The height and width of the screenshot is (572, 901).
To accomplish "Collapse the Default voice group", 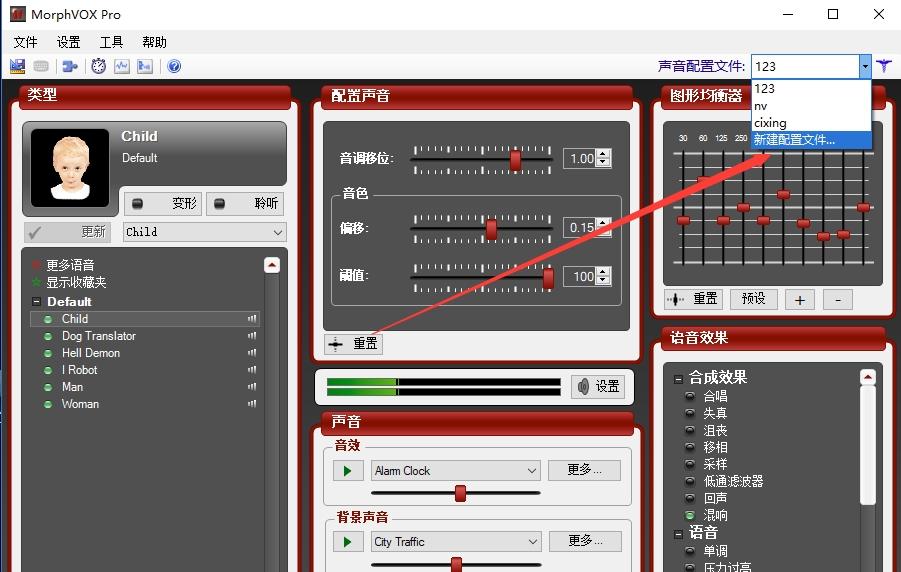I will 37,301.
